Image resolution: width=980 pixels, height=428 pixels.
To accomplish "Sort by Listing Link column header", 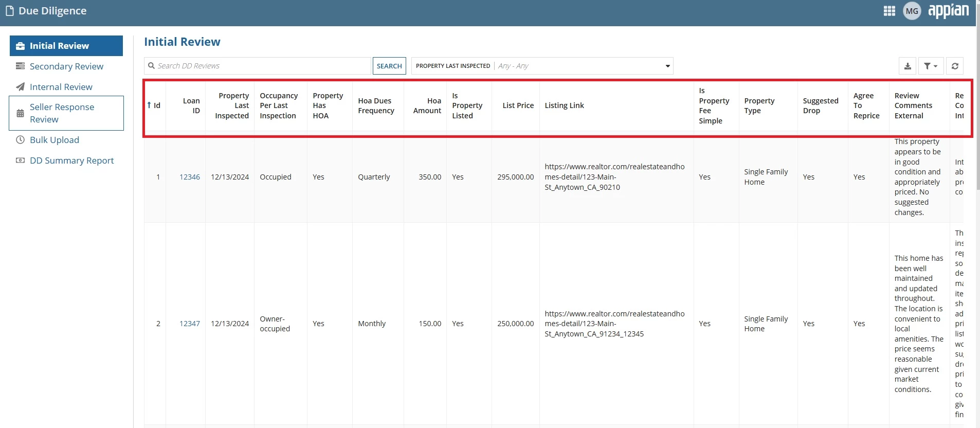I will (564, 105).
